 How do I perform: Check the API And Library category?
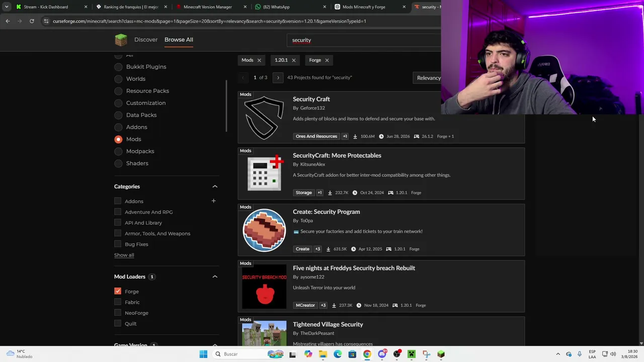118,223
